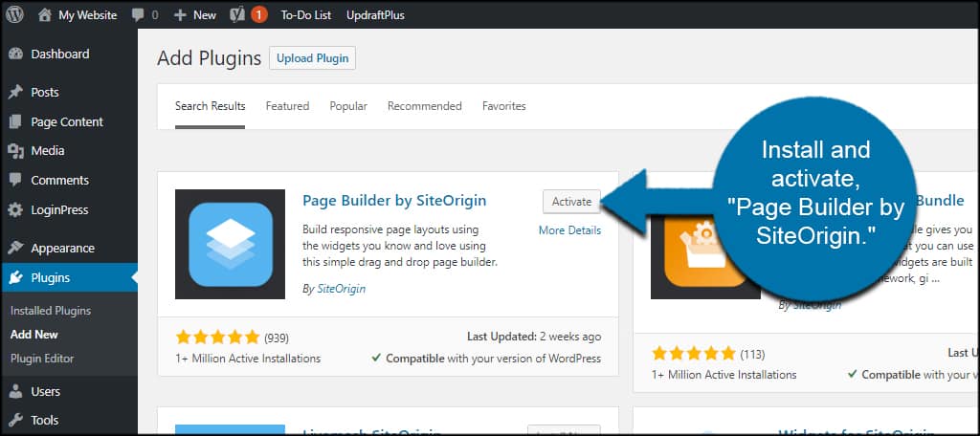
Task: Switch to Search Results tab
Action: tap(210, 106)
